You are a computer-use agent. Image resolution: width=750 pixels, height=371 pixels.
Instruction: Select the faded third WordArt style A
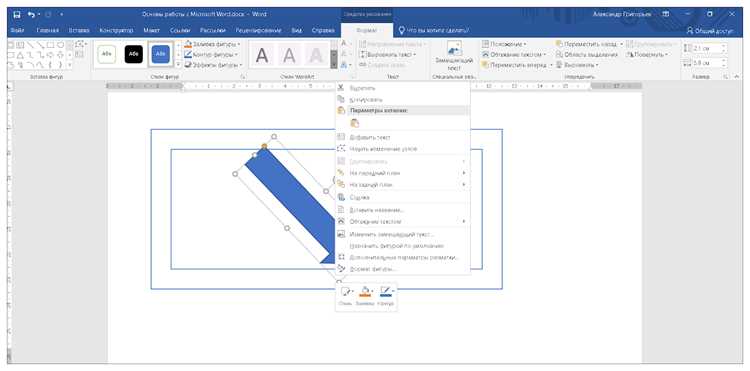point(316,55)
